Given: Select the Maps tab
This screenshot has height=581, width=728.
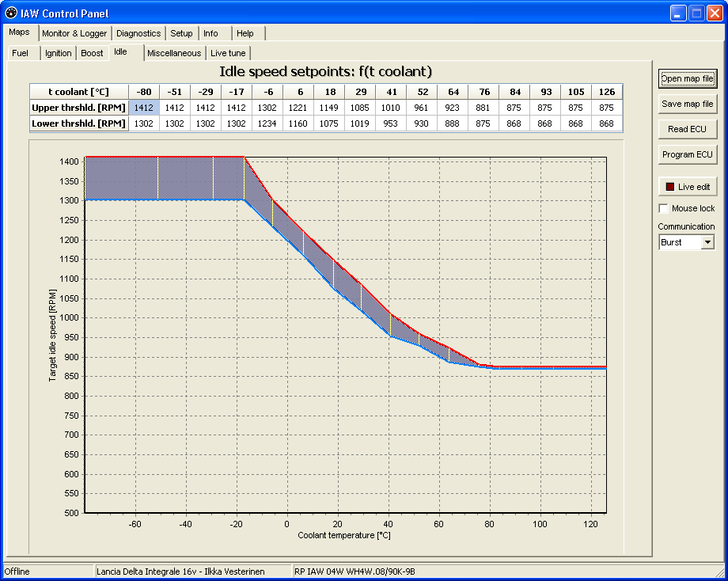Looking at the screenshot, I should (x=19, y=32).
